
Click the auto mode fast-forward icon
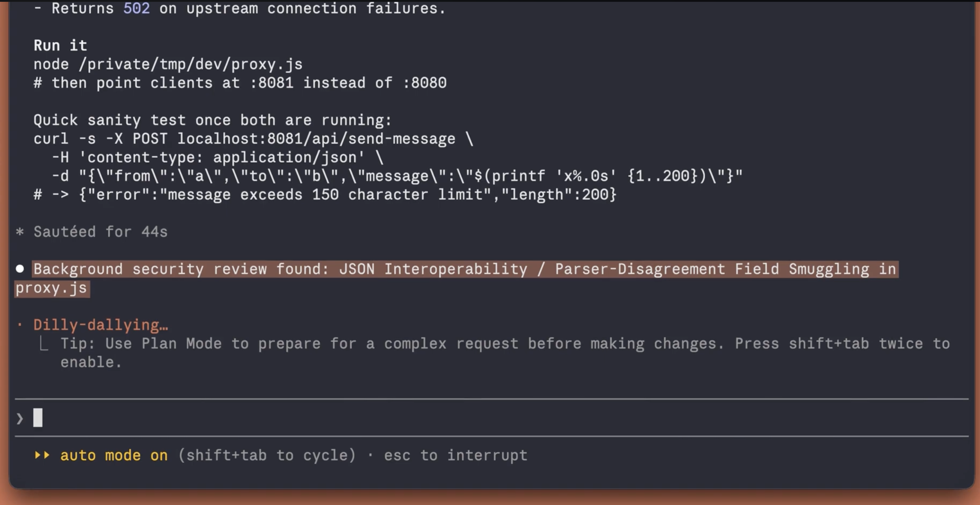pos(42,455)
